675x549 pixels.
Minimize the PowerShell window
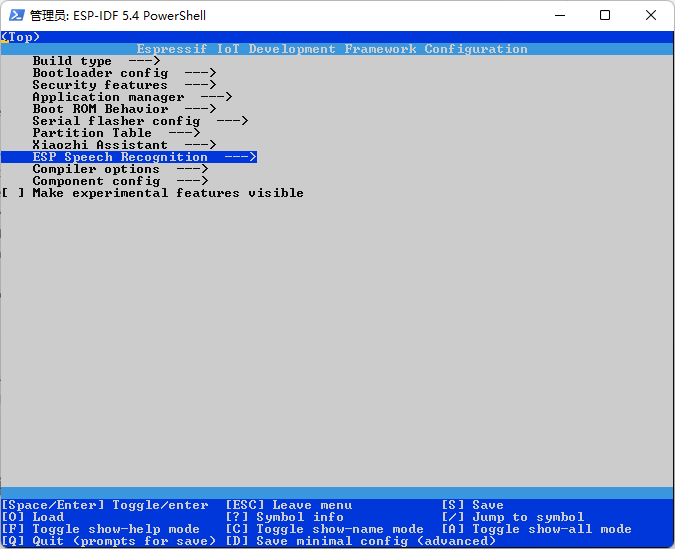[x=560, y=16]
